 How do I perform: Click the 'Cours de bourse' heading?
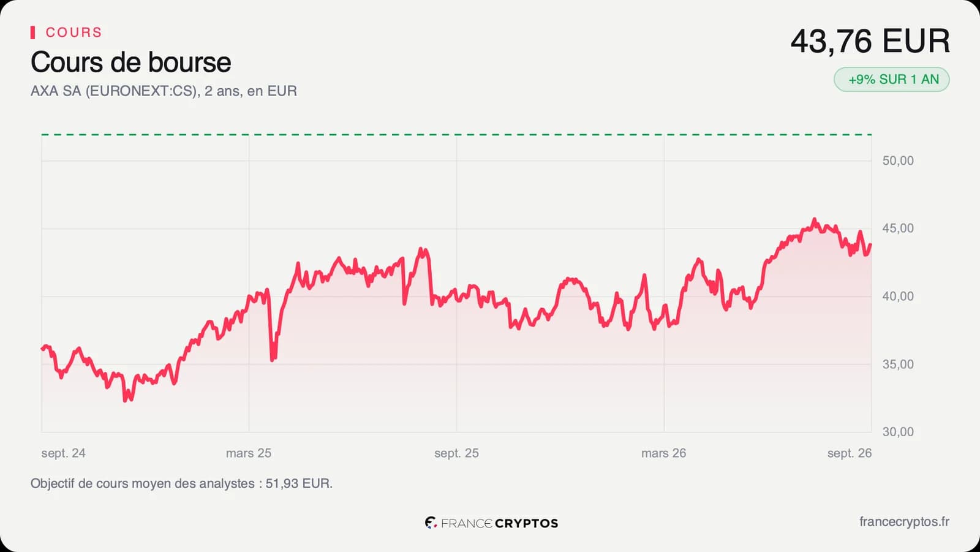point(130,62)
